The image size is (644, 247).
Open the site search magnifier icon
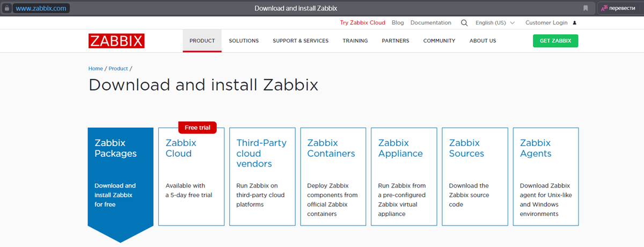pyautogui.click(x=464, y=23)
